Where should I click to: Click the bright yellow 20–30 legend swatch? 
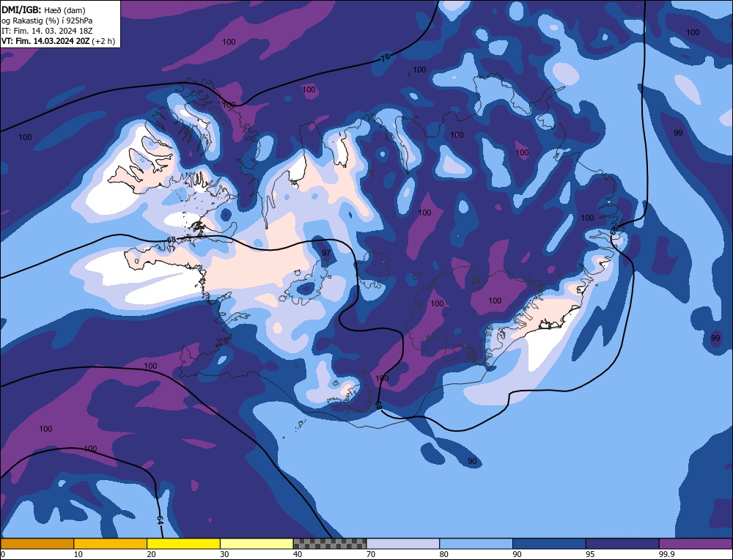[183, 544]
